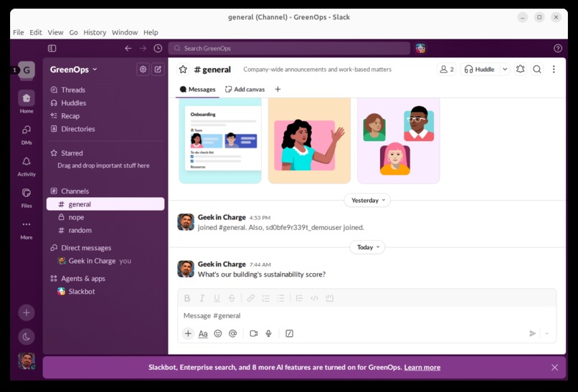Click the Search GreenOps field

click(289, 48)
